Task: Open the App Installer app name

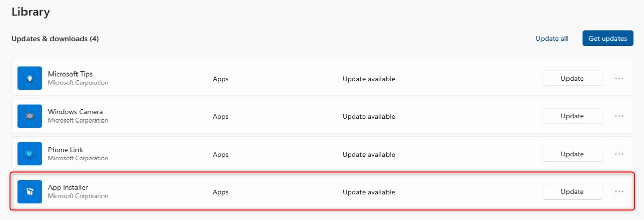Action: tap(68, 187)
